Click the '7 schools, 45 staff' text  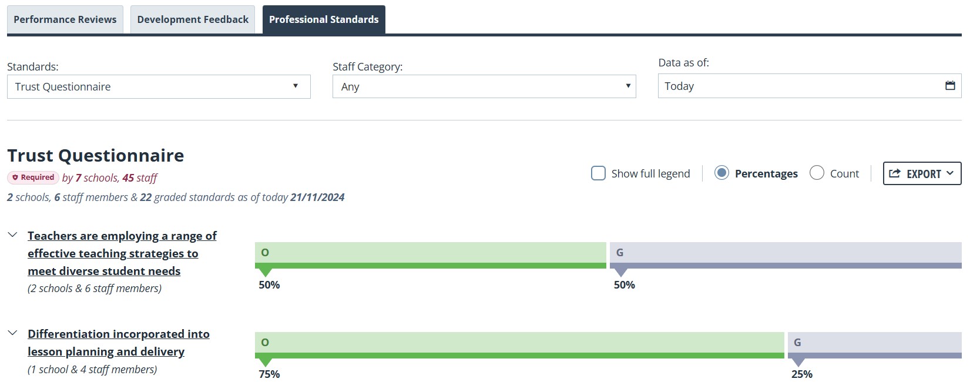pyautogui.click(x=116, y=177)
